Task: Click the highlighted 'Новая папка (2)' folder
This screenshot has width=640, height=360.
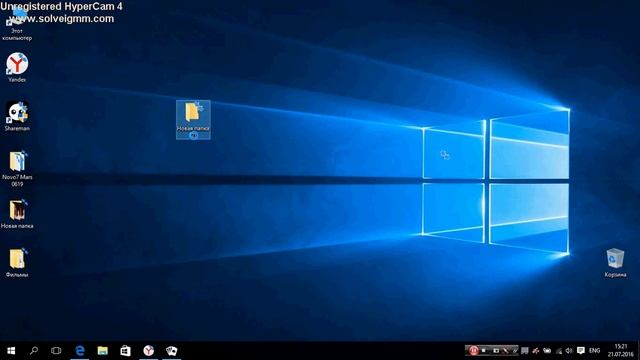Action: [x=193, y=120]
